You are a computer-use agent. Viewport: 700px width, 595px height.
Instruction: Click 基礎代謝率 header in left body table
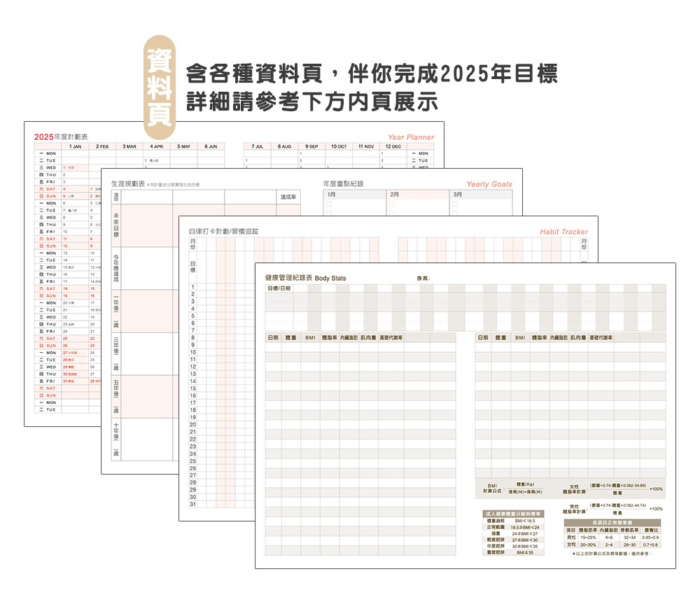click(391, 337)
